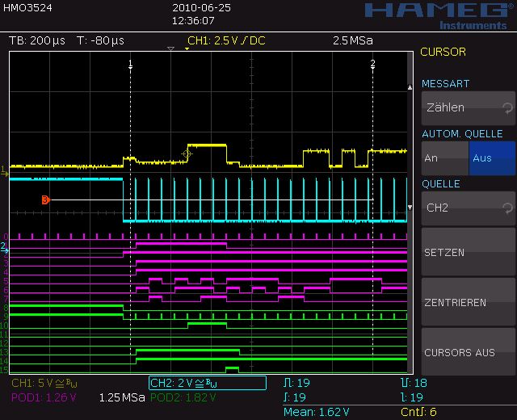Click the Mean: 1.62 V measurement
The height and width of the screenshot is (420, 517).
[316, 412]
